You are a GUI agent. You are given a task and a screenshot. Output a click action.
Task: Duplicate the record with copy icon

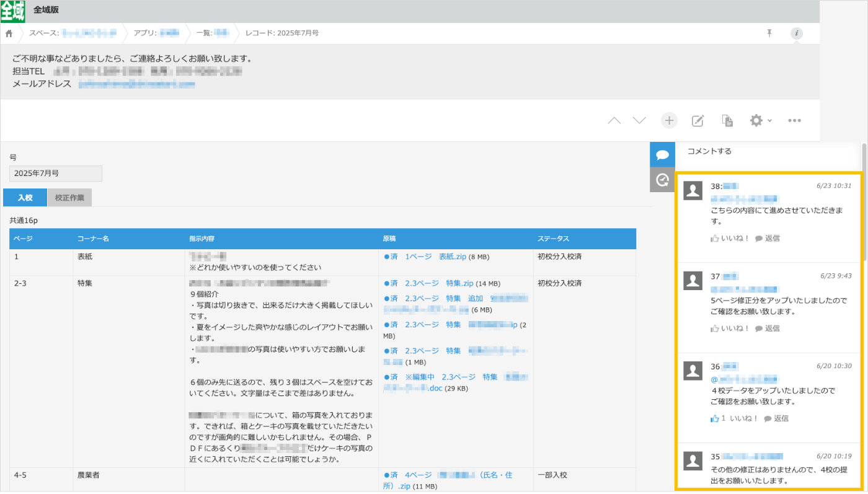(x=727, y=121)
